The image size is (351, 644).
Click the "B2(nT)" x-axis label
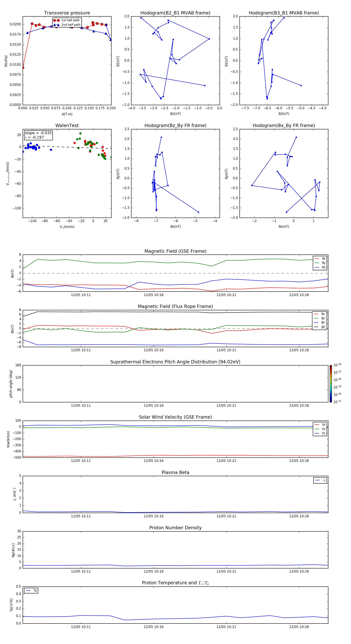175,114
